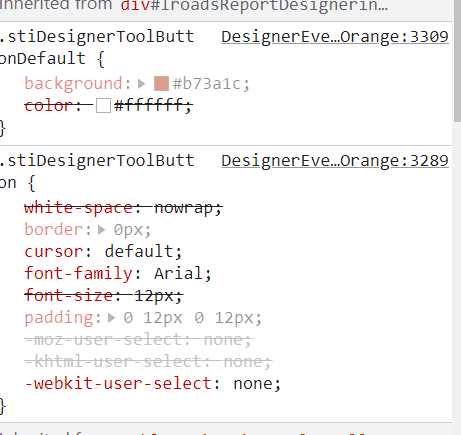The width and height of the screenshot is (461, 435).
Task: Expand the padding shorthand triangle
Action: click(112, 318)
